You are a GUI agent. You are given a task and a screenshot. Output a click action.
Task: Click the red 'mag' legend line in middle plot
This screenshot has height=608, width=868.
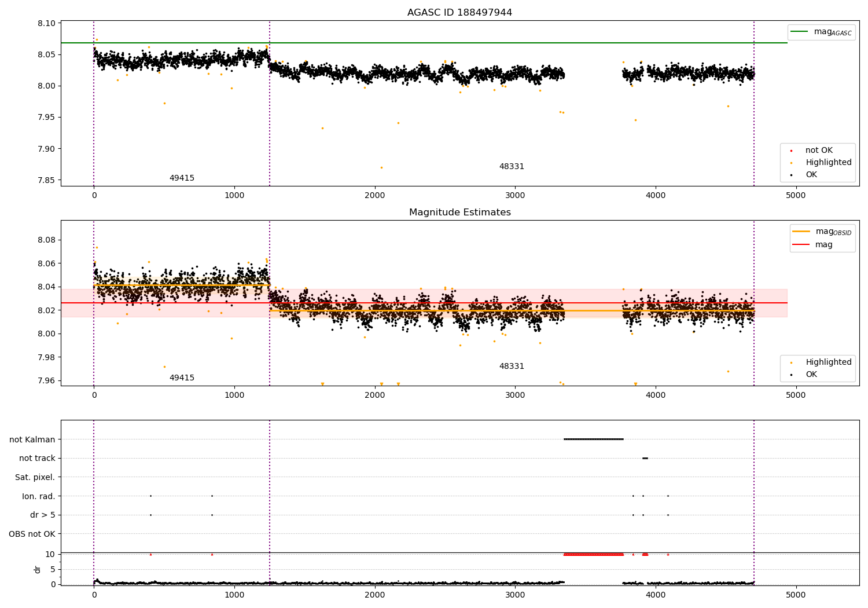(801, 245)
